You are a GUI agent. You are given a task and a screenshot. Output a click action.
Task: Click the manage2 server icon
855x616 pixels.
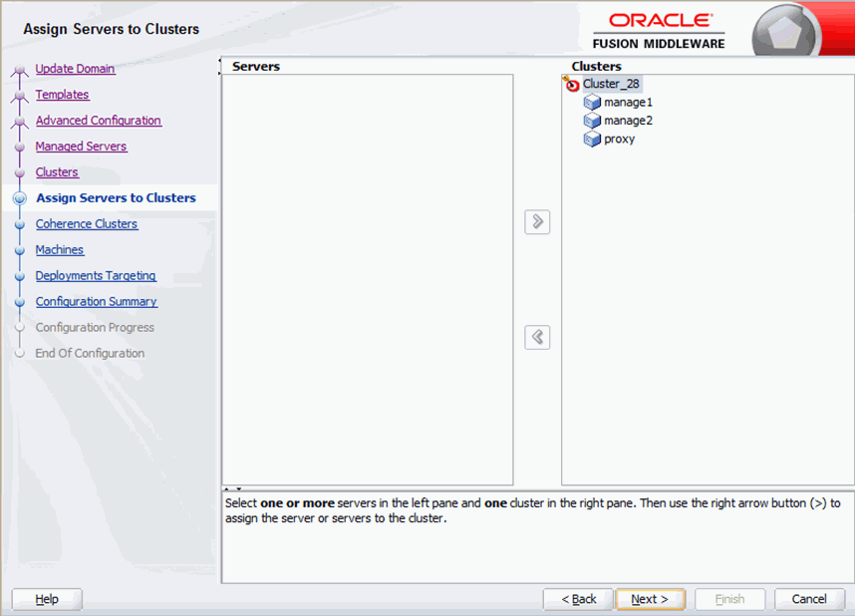coord(594,121)
